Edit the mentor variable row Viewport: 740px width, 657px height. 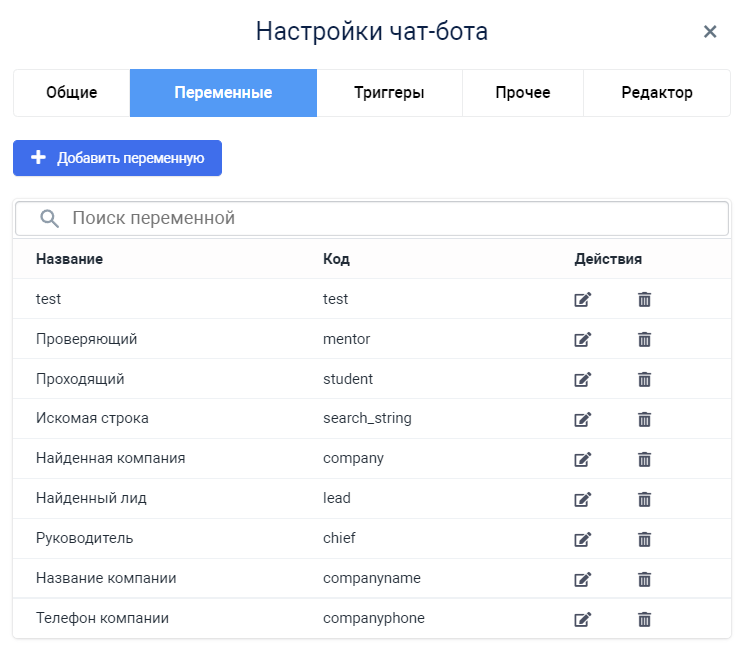pyautogui.click(x=583, y=339)
